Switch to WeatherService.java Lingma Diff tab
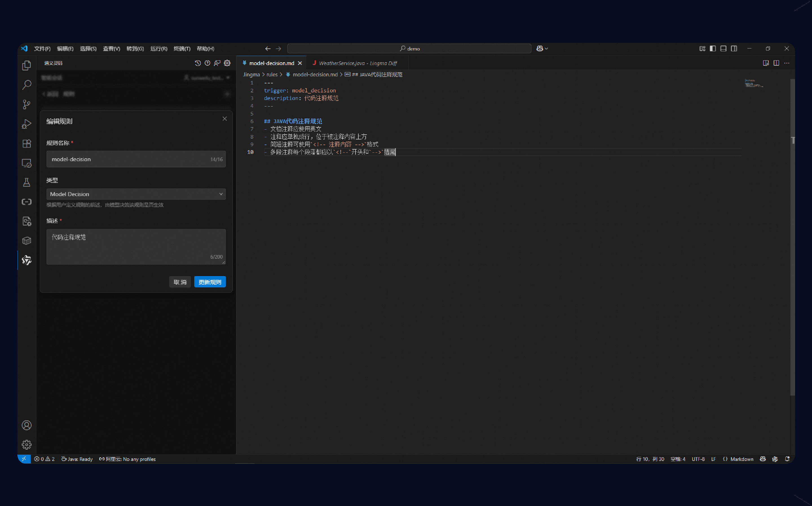812x506 pixels. click(x=358, y=63)
